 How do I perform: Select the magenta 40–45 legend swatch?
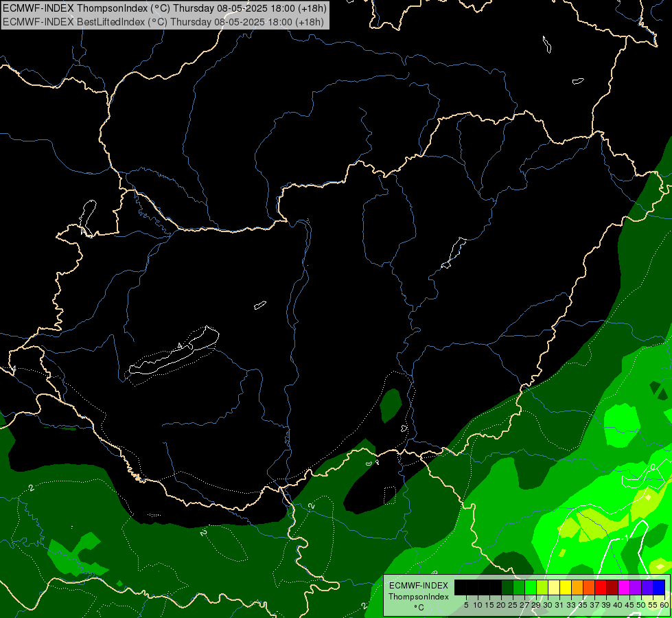624,587
